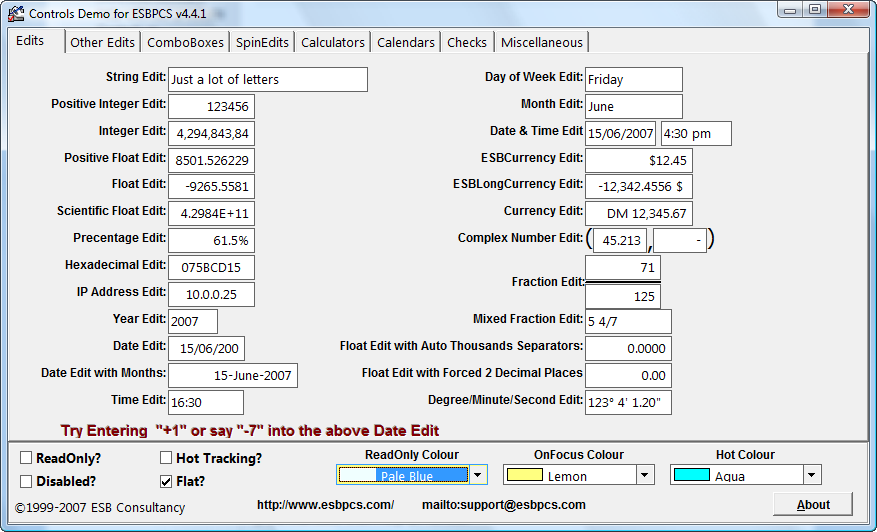Click the Complex Number imaginary part field
The height and width of the screenshot is (532, 877).
[x=680, y=241]
